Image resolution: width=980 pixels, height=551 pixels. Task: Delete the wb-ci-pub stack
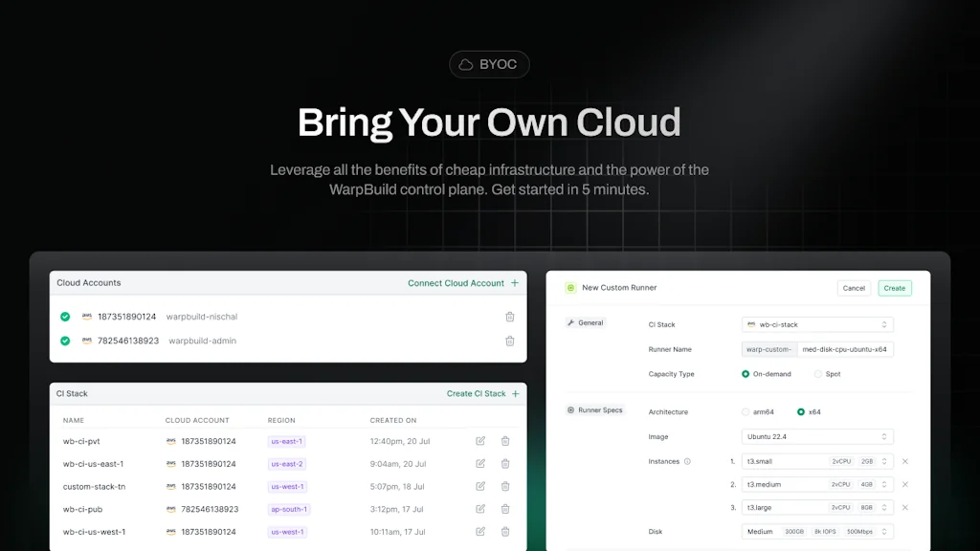[505, 509]
